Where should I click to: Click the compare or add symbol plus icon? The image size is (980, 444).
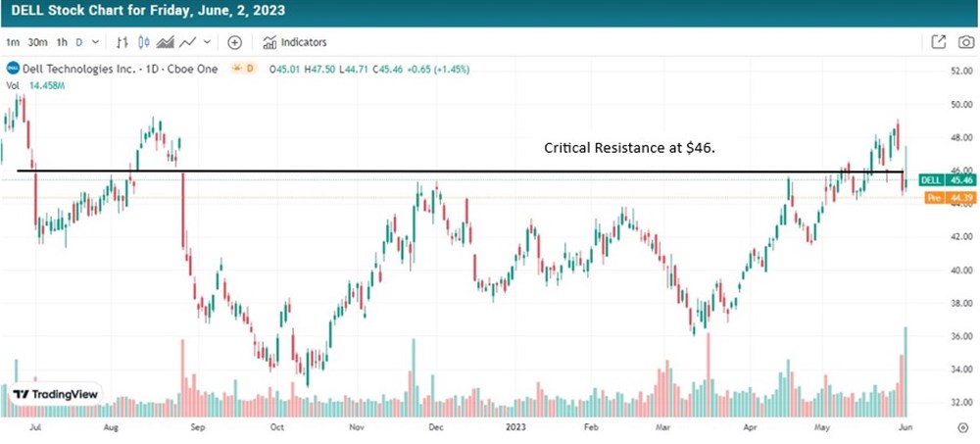point(234,42)
